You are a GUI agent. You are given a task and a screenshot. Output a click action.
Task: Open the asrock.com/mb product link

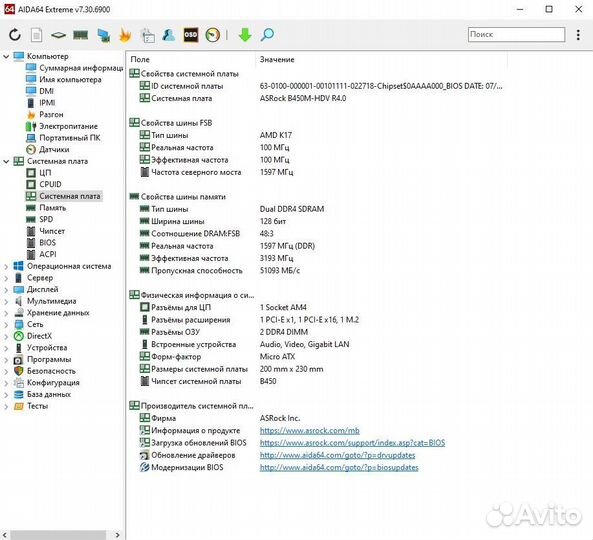[x=309, y=430]
